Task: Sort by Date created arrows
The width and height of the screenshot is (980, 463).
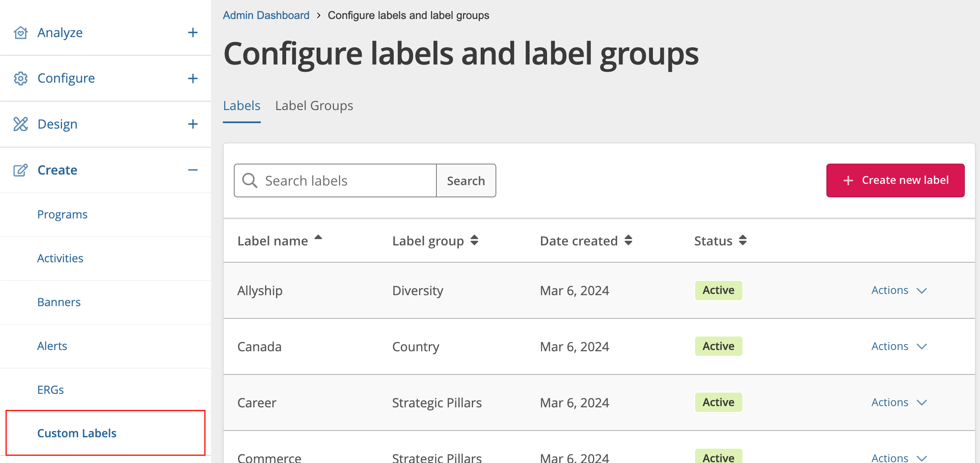Action: [628, 240]
